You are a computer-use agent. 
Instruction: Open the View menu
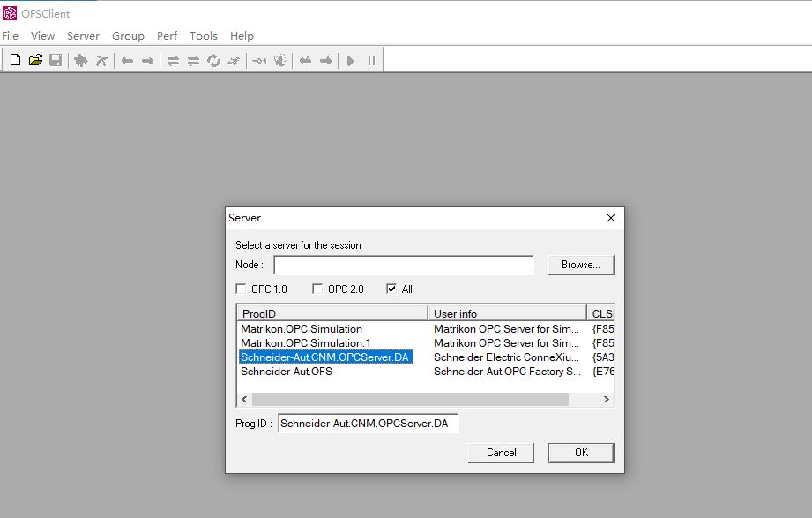coord(42,36)
